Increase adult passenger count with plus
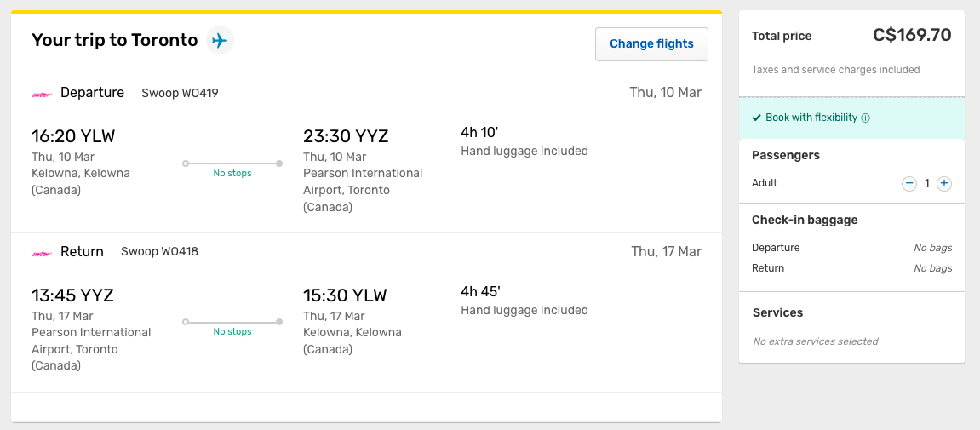The height and width of the screenshot is (430, 980). [943, 183]
